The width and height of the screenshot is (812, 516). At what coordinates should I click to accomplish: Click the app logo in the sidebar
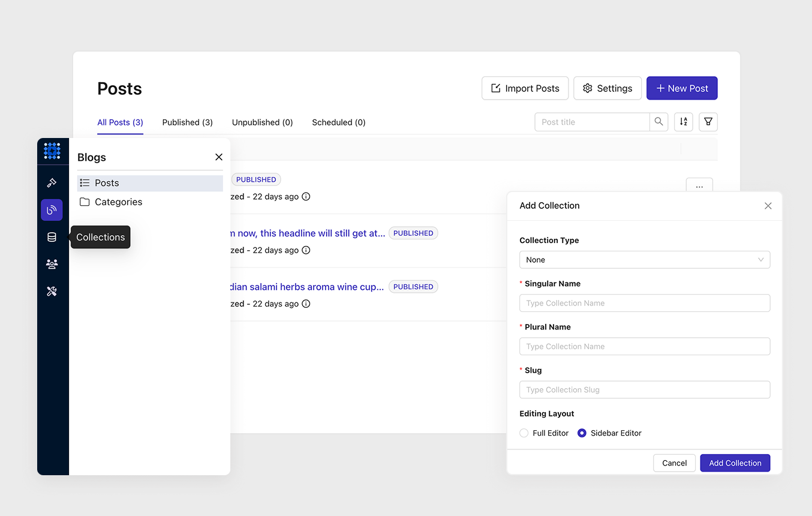tap(52, 151)
